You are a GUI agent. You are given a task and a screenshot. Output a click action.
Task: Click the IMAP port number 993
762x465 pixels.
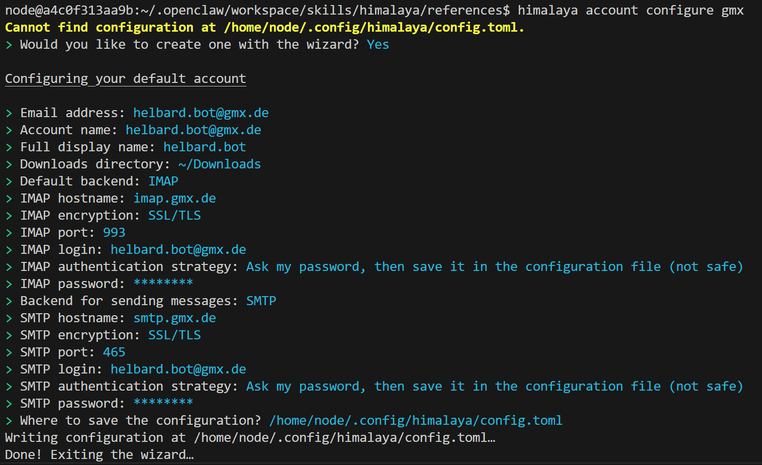pyautogui.click(x=113, y=233)
